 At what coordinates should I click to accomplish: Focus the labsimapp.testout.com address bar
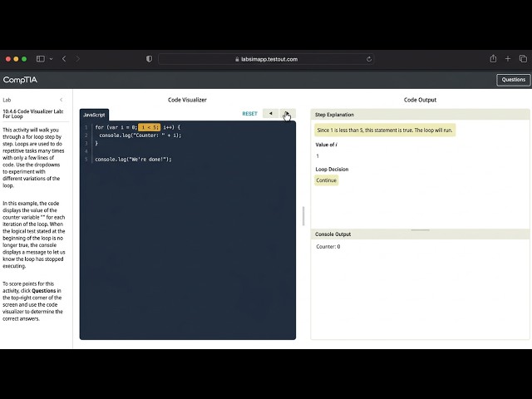(x=266, y=59)
